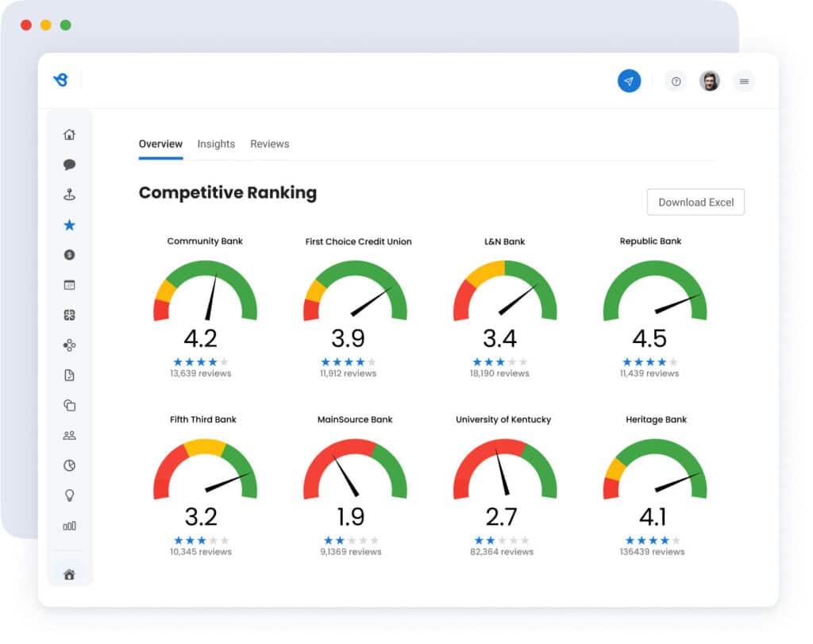Click the overlapping squares icon
Screen dimensions: 813x644
point(69,406)
